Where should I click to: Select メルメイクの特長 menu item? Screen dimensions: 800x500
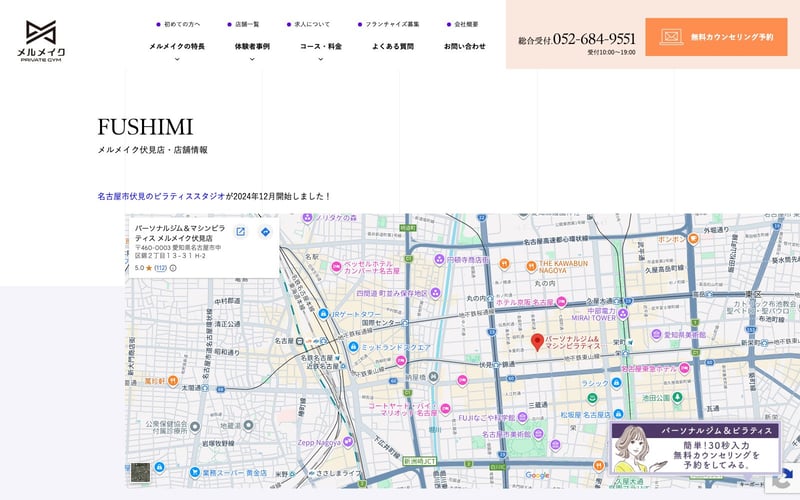[177, 46]
